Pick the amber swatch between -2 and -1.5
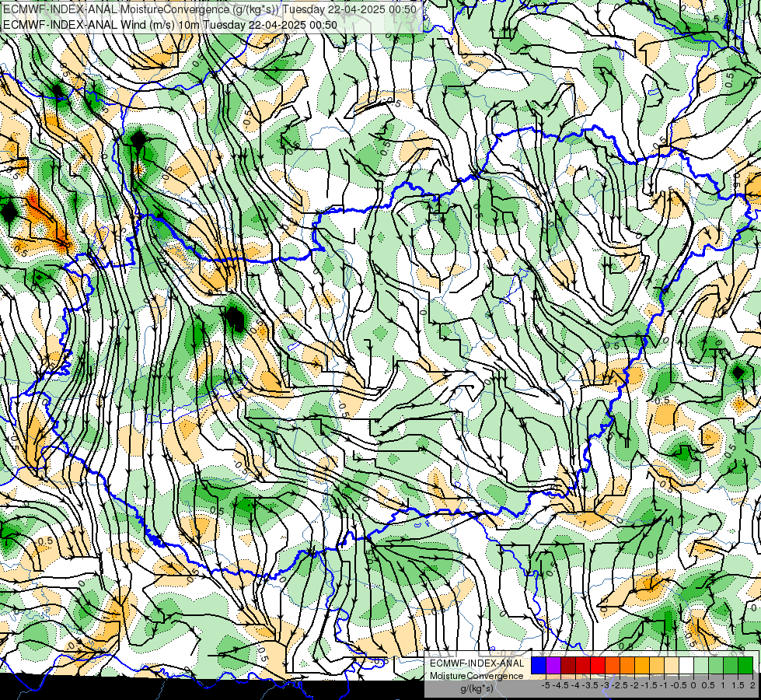Screen dimensions: 761x700 tap(641, 666)
